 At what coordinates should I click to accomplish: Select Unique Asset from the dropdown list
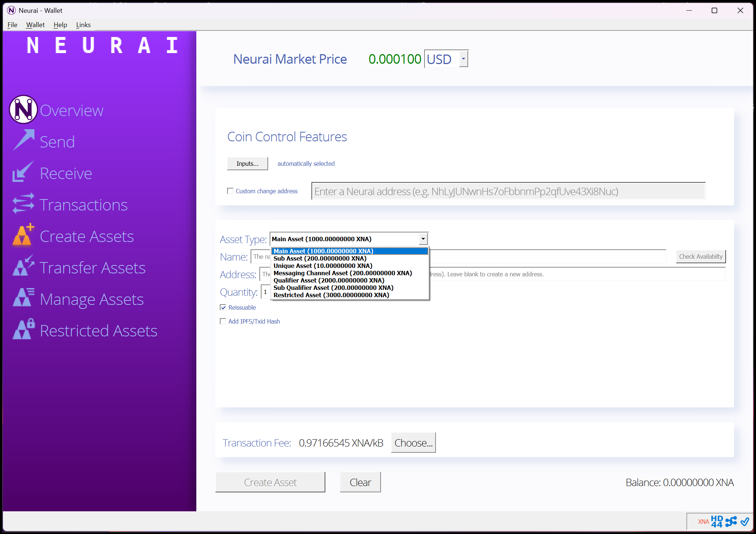click(322, 265)
